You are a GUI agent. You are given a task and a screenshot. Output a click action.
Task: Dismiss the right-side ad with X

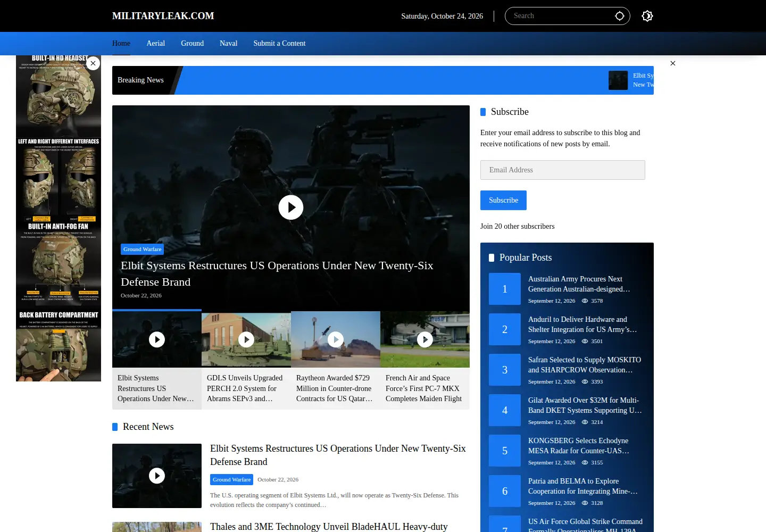(673, 63)
